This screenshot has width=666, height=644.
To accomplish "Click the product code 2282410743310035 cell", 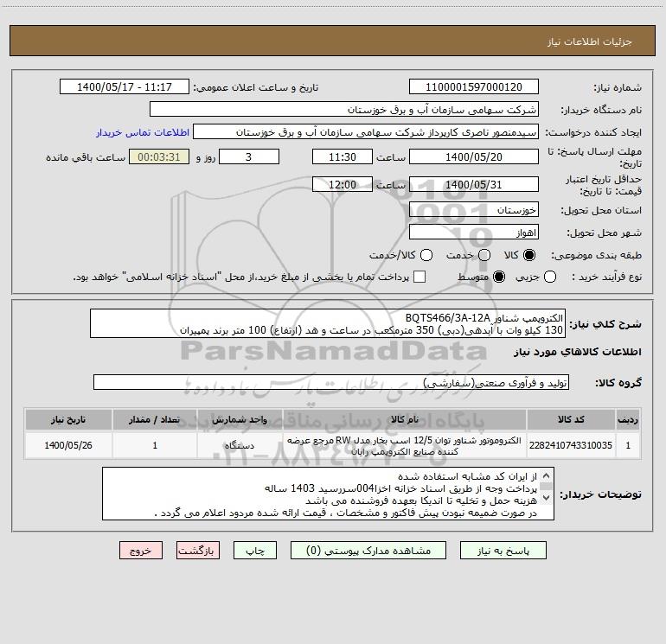I will click(571, 445).
